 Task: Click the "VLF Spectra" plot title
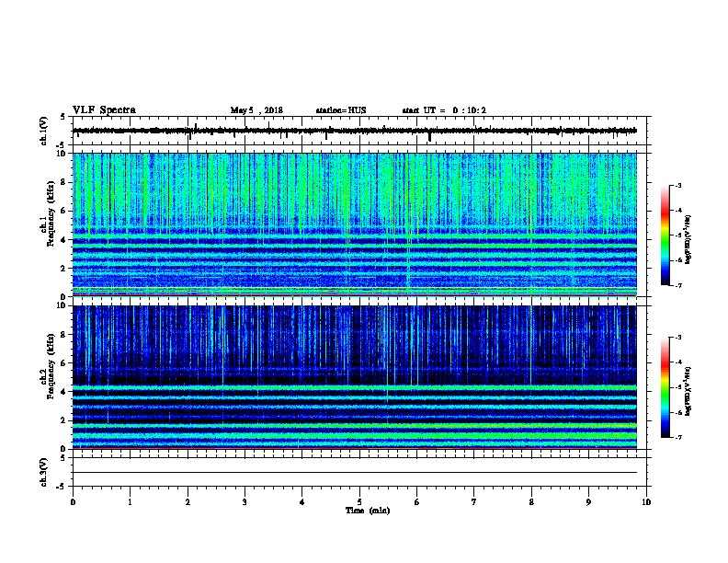click(104, 110)
